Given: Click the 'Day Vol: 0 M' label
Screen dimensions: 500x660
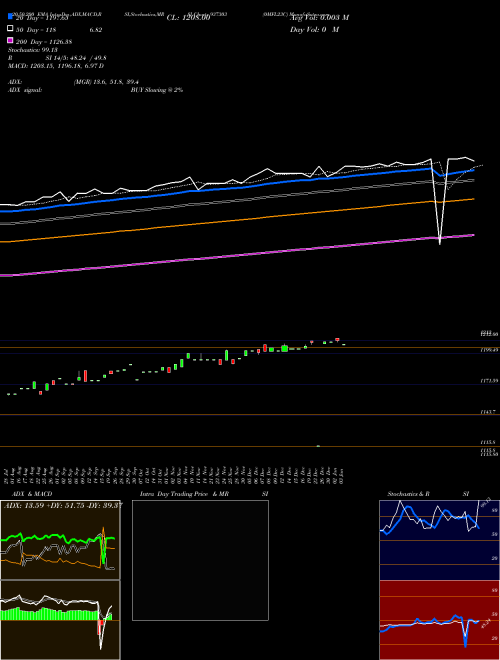Looking at the screenshot, I should [x=314, y=30].
